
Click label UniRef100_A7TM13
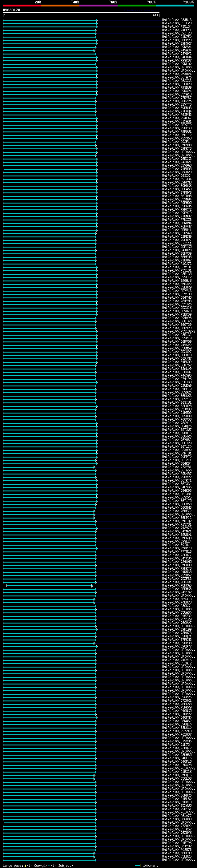(177, 551)
